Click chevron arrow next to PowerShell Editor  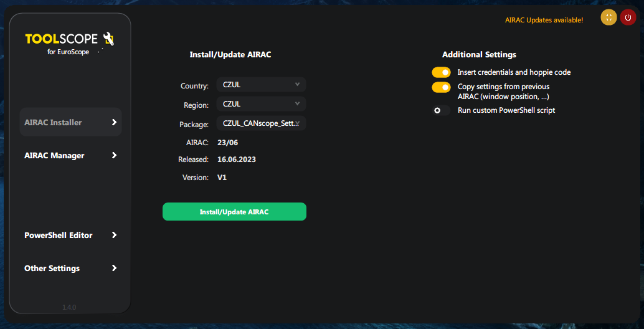coord(114,235)
